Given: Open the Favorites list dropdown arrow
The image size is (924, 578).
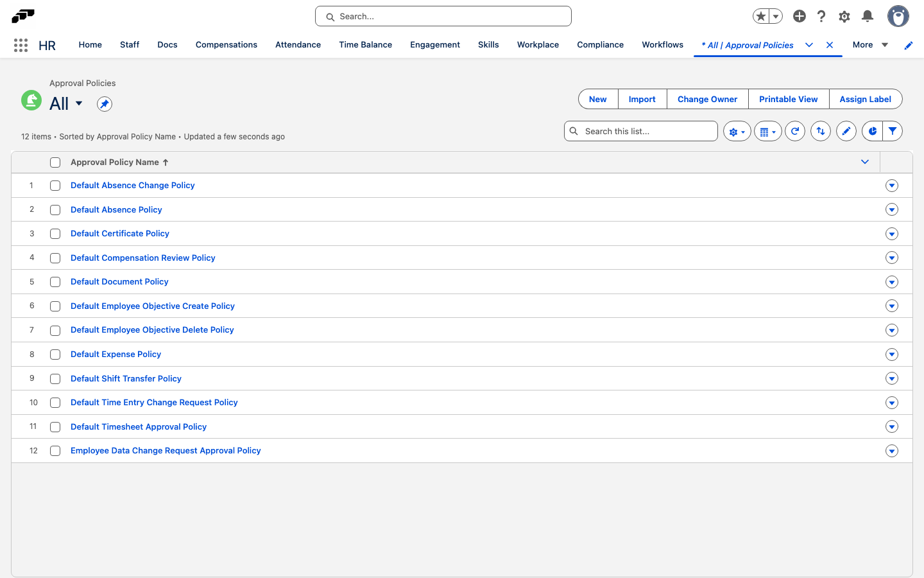Looking at the screenshot, I should (776, 16).
